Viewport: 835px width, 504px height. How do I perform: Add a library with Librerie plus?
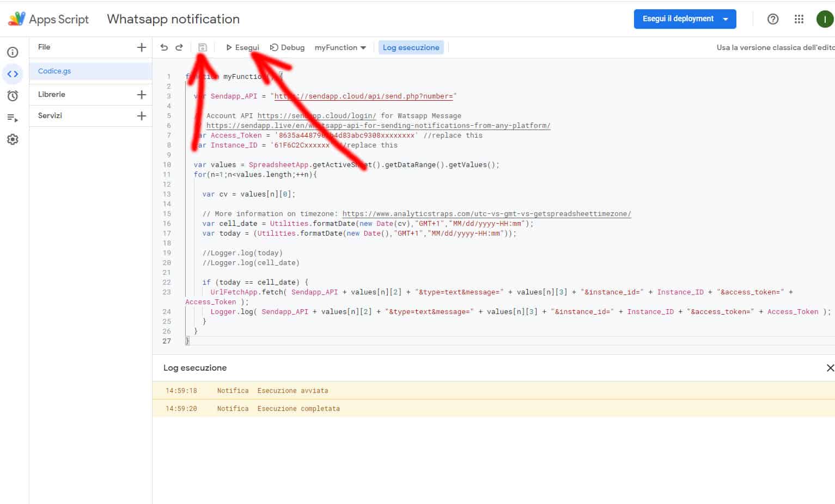pos(142,95)
